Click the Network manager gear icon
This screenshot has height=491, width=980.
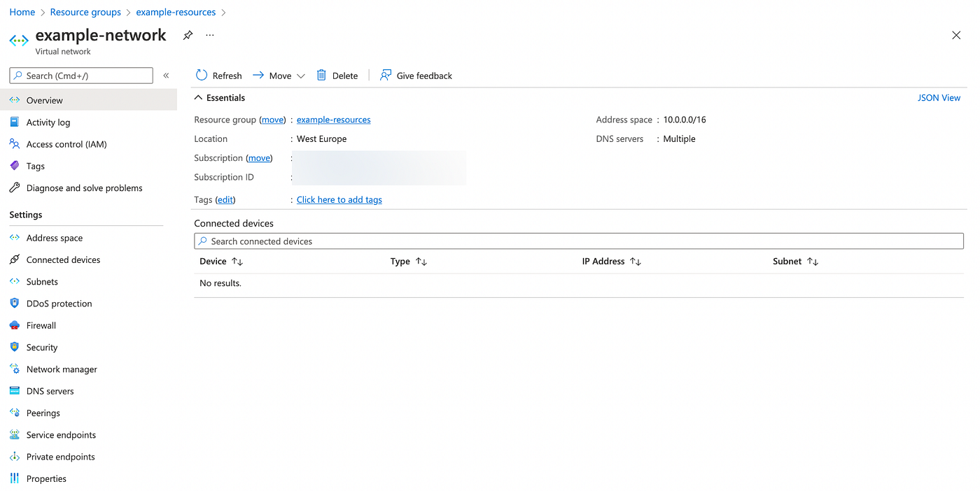(15, 369)
